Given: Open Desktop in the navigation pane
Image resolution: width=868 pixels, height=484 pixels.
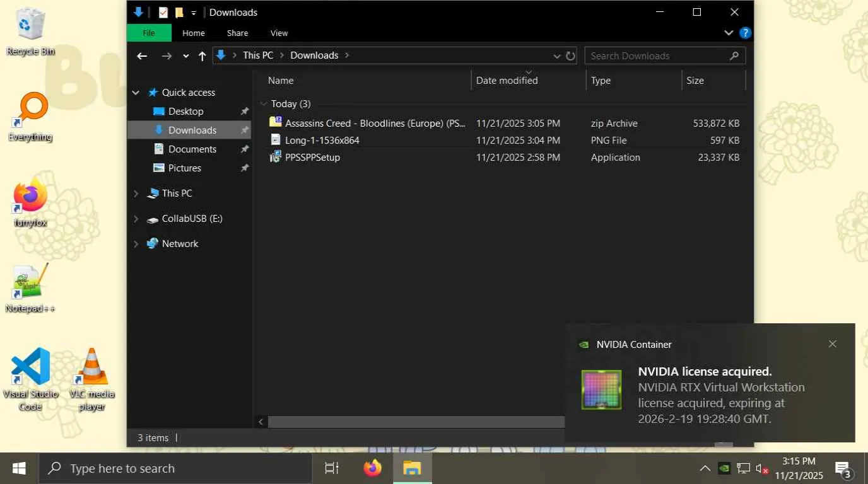Looking at the screenshot, I should pyautogui.click(x=185, y=112).
